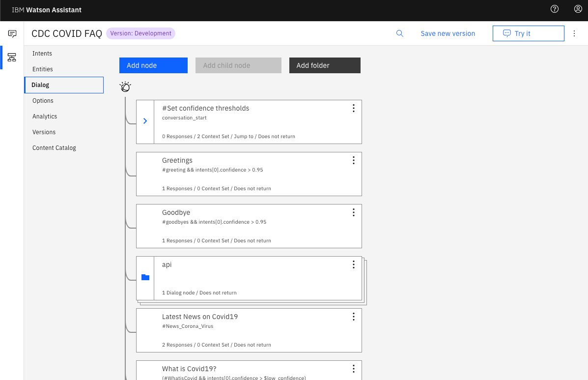Select the Dialog tab
Image resolution: width=588 pixels, height=380 pixels.
tap(64, 85)
